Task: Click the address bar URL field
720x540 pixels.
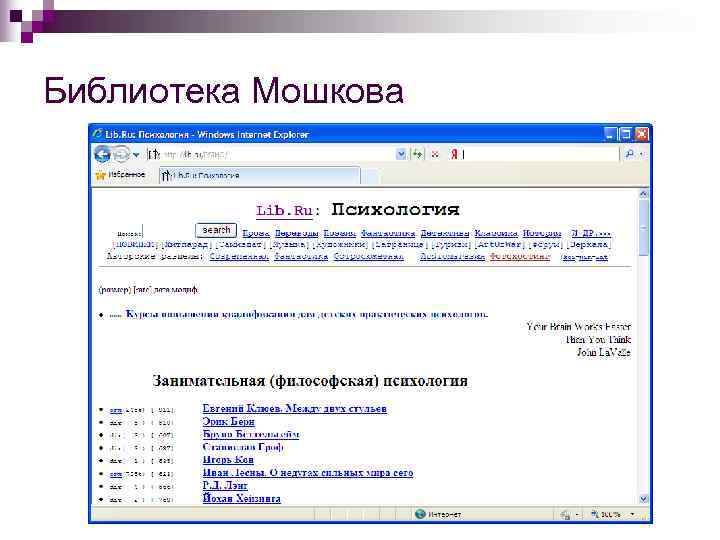Action: 271,155
